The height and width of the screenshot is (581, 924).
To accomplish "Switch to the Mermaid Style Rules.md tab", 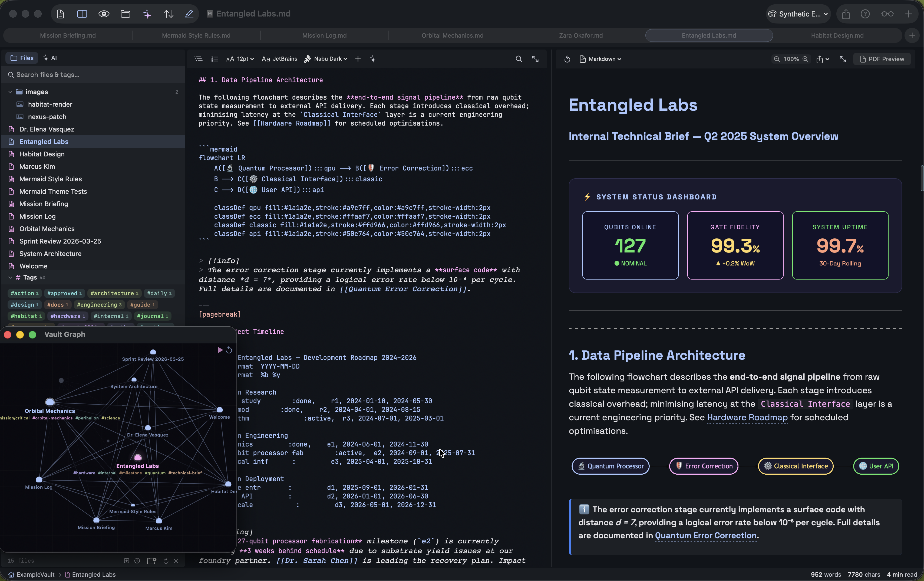I will tap(196, 35).
